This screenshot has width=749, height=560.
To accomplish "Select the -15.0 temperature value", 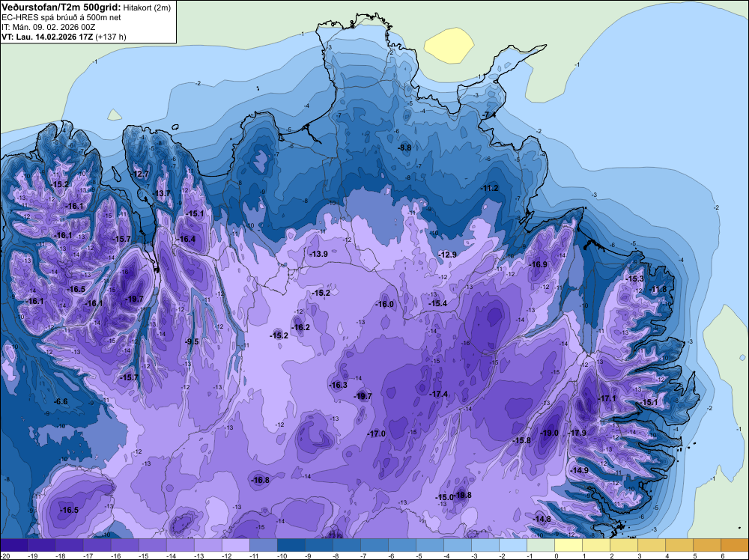I will 444,497.
